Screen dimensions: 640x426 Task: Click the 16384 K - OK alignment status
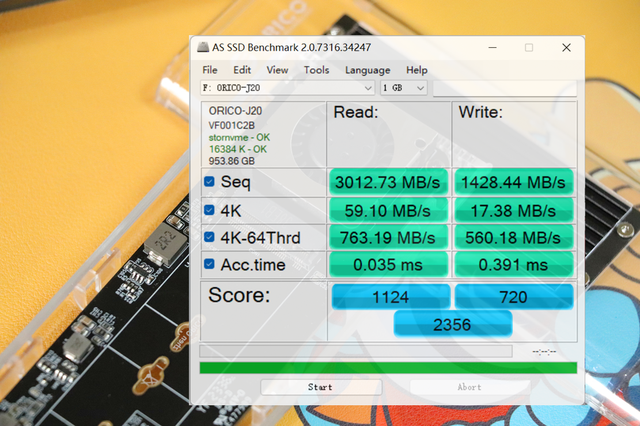[238, 149]
